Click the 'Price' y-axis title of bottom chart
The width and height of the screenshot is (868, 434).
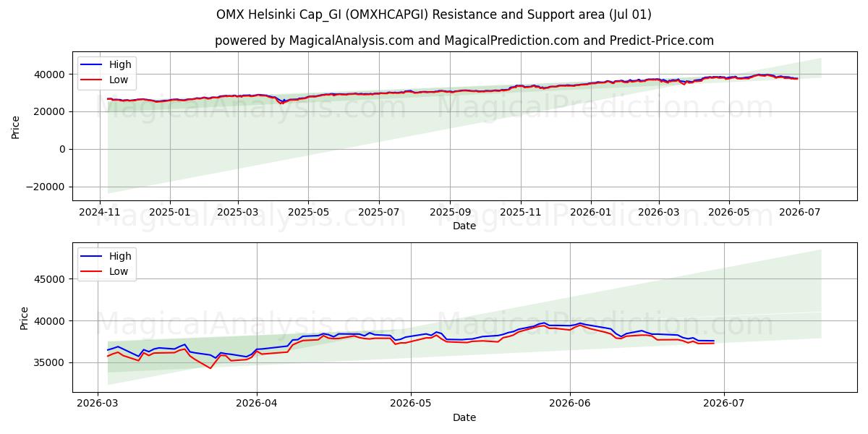(25, 318)
